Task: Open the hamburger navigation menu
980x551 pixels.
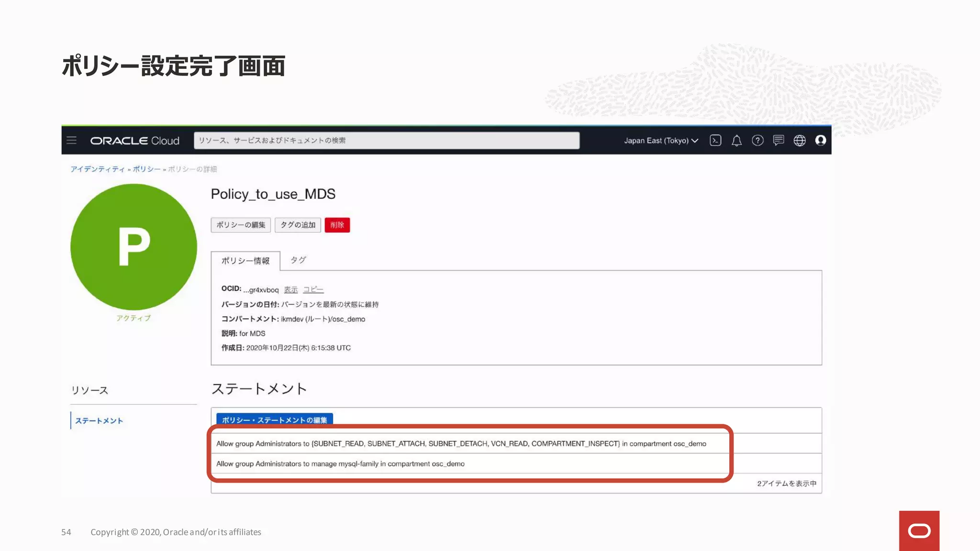Action: coord(72,140)
